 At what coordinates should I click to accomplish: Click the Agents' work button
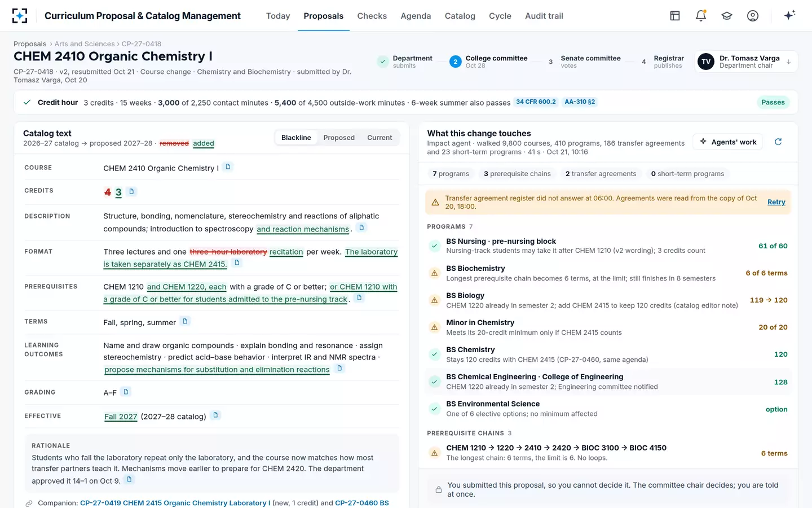click(728, 142)
